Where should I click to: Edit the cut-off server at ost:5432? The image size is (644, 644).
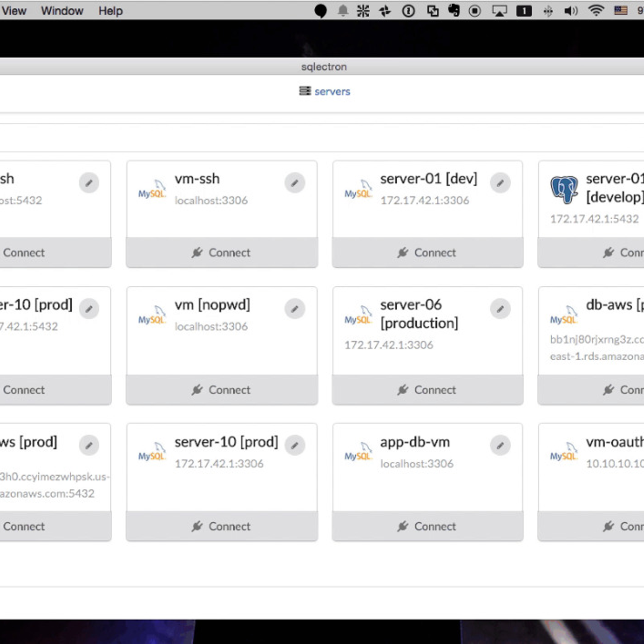pyautogui.click(x=89, y=183)
